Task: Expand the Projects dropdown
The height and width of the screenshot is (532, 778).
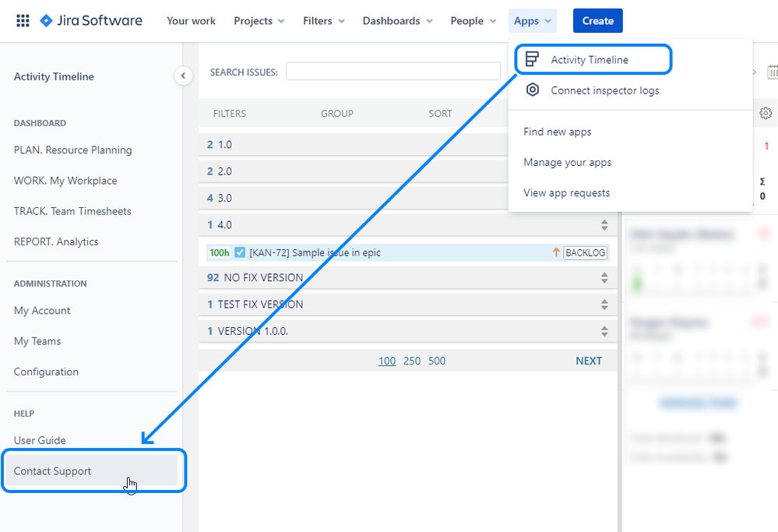Action: tap(259, 21)
